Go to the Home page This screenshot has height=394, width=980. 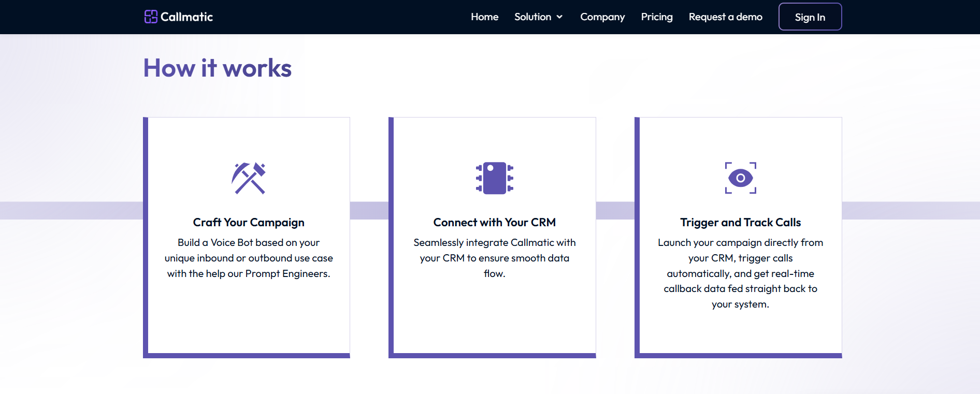(x=484, y=17)
